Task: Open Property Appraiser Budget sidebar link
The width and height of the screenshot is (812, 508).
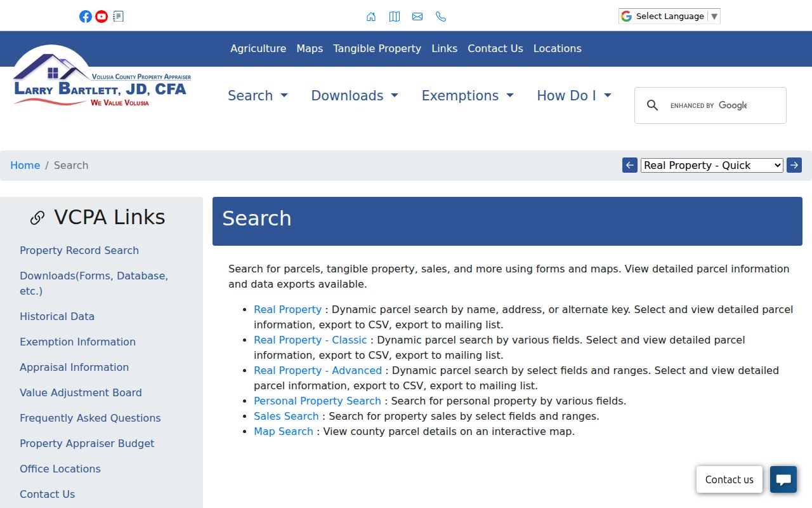Action: (87, 443)
